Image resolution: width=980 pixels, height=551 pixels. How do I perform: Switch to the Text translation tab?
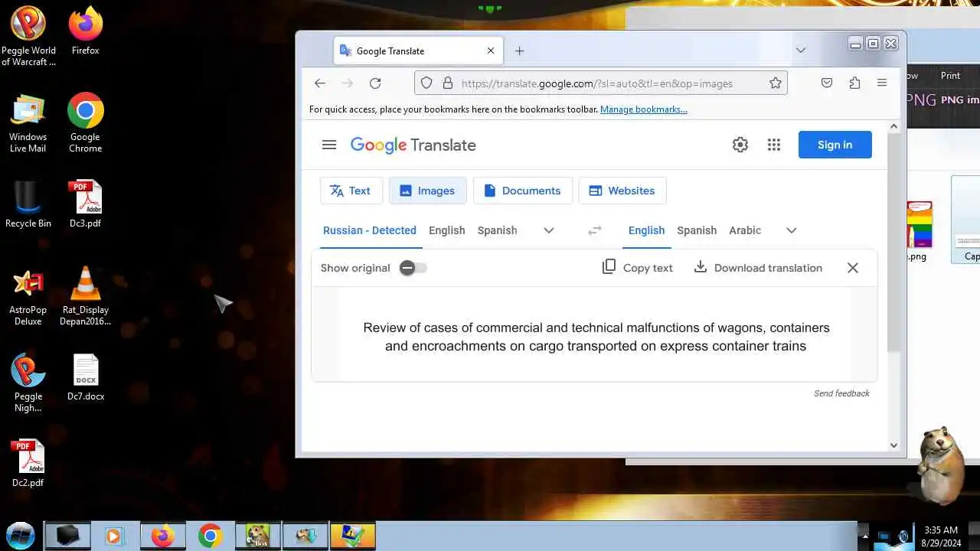click(351, 191)
